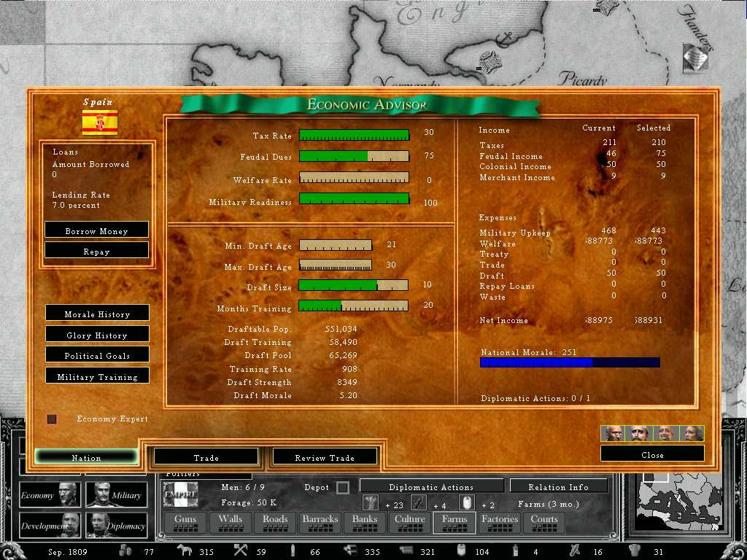The image size is (747, 560).
Task: Click the horses resource icon showing 315
Action: pos(184,551)
